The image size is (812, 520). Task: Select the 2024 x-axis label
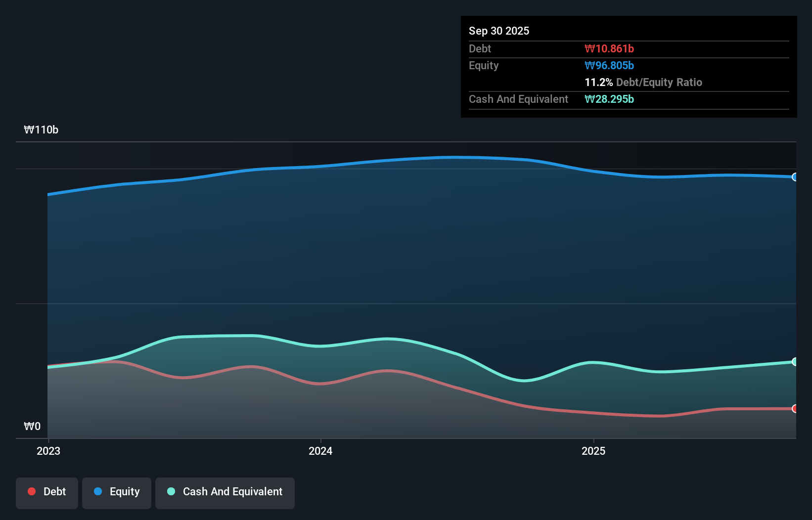320,451
